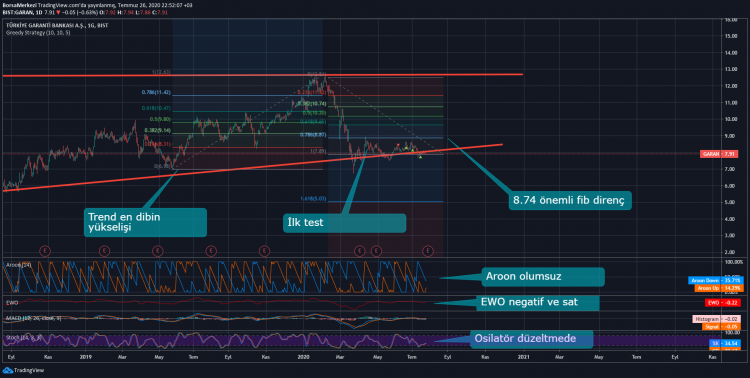Click the 5.00 price axis level

[x=730, y=202]
